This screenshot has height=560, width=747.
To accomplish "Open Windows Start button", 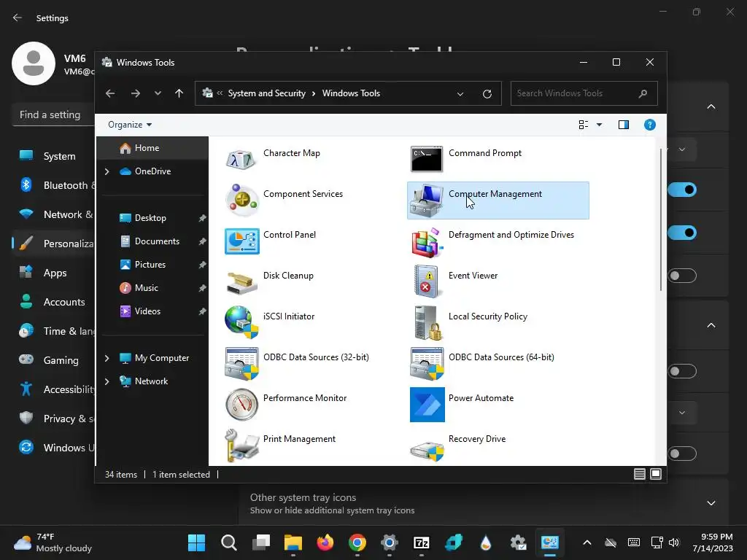I will [x=196, y=542].
